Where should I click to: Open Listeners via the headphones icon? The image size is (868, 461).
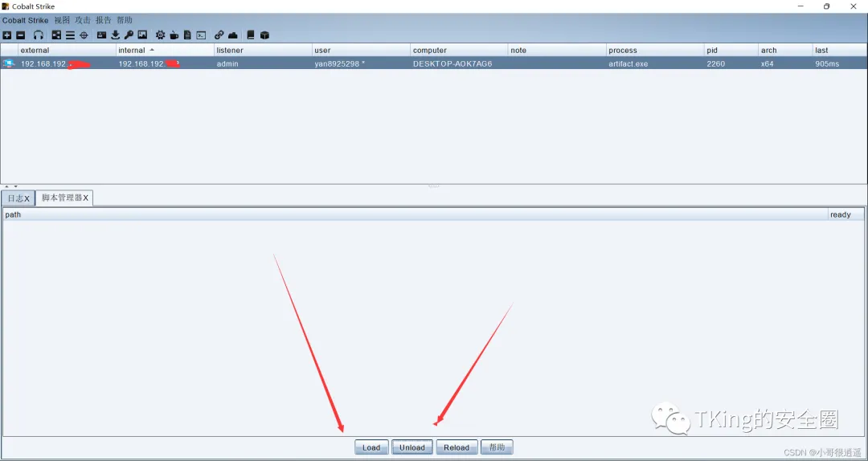pos(39,35)
